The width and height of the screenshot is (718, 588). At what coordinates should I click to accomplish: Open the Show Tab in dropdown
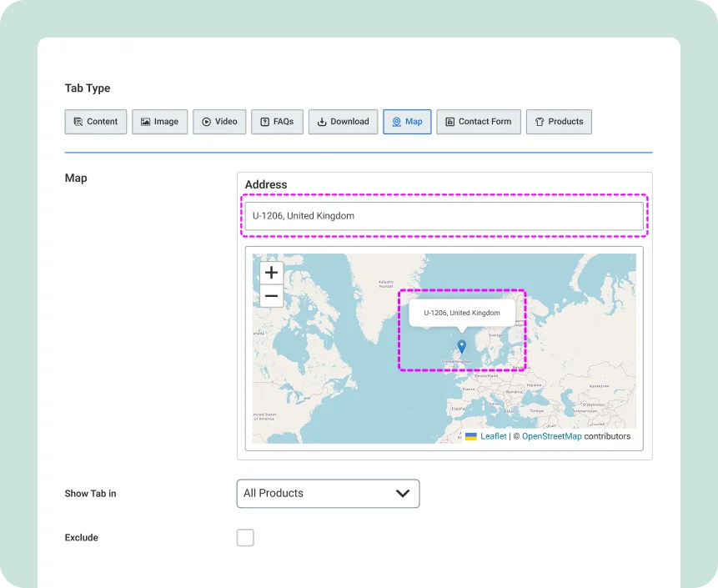tap(328, 494)
